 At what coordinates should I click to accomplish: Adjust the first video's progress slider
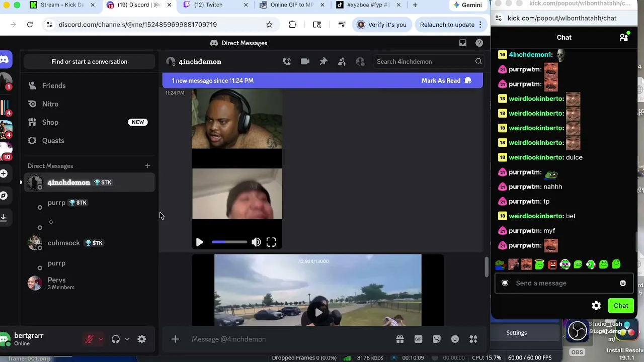coord(229,242)
